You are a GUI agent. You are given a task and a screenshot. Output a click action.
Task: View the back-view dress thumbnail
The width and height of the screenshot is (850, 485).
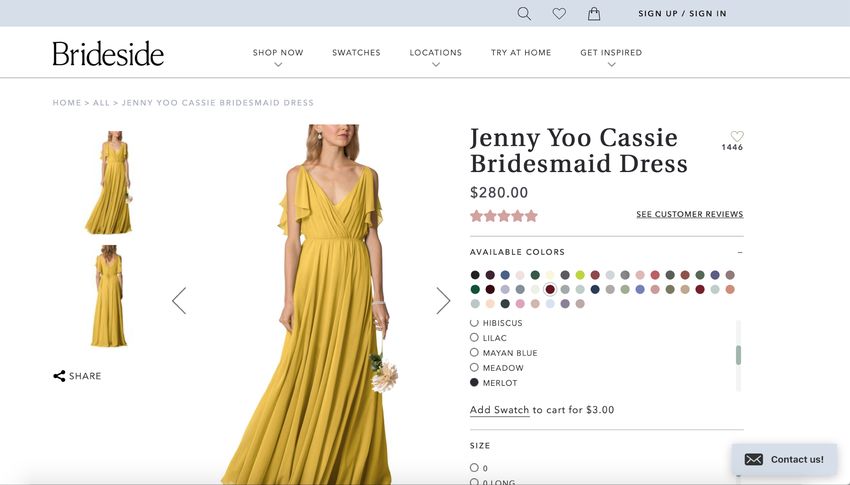click(x=109, y=296)
